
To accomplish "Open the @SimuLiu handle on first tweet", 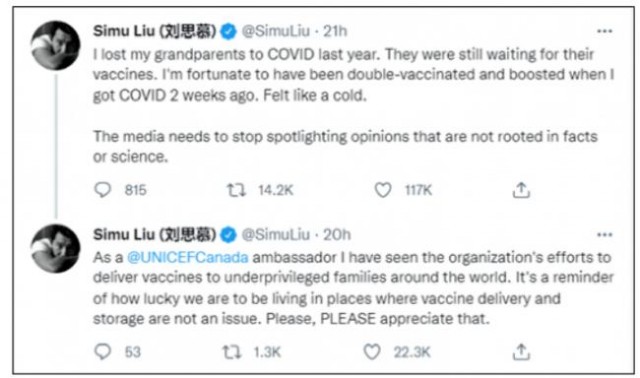I will [276, 31].
